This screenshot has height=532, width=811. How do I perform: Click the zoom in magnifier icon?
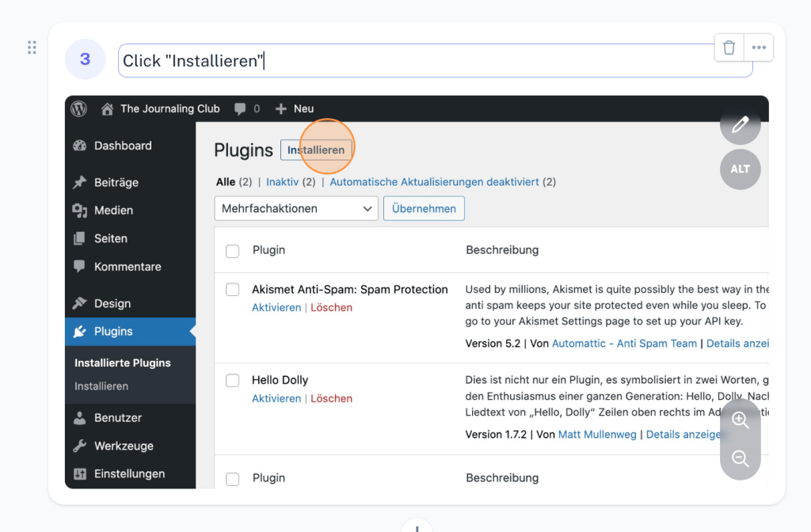coord(740,420)
